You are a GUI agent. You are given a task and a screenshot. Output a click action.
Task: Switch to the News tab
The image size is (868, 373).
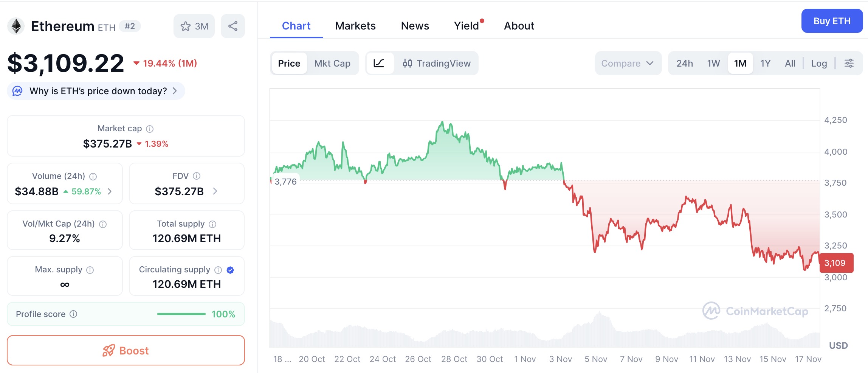click(x=415, y=26)
